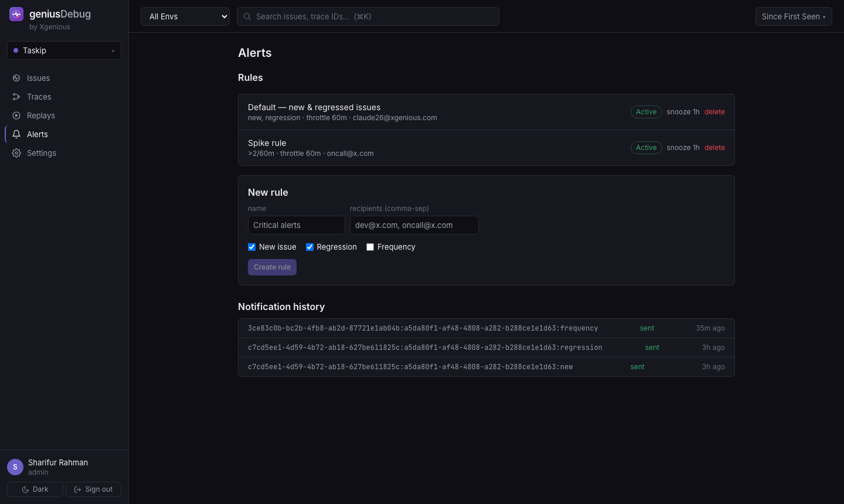Open the Since First Seen dropdown
Image resolution: width=844 pixels, height=504 pixels.
[x=794, y=16]
